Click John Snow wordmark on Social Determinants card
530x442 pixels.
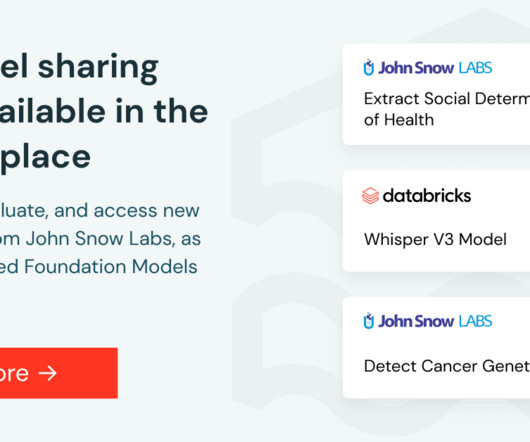[416, 68]
